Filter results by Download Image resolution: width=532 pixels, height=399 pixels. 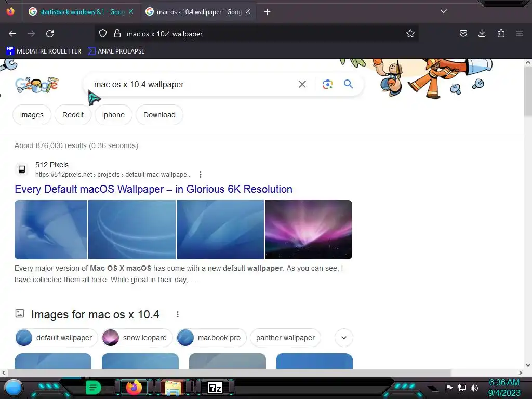159,115
